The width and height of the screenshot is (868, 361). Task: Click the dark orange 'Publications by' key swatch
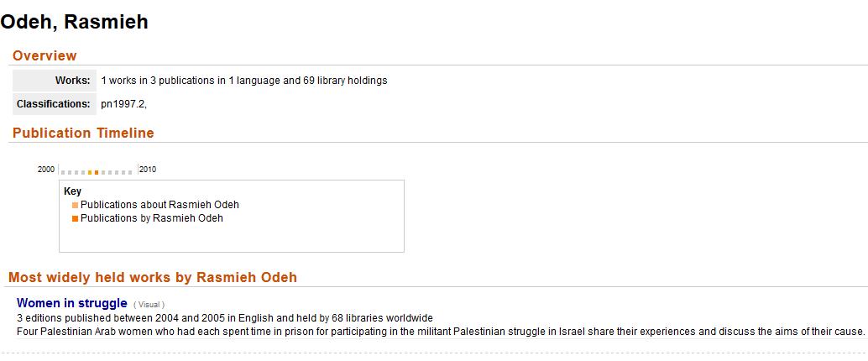(x=76, y=218)
